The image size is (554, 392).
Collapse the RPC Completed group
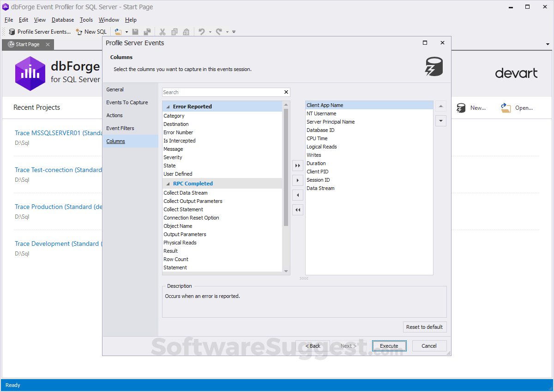pyautogui.click(x=168, y=184)
